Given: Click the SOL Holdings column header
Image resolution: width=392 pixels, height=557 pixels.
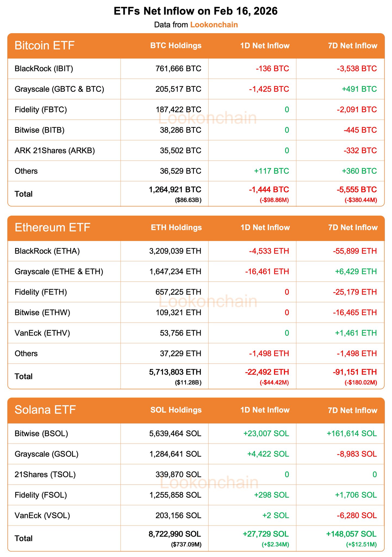Looking at the screenshot, I should (176, 410).
